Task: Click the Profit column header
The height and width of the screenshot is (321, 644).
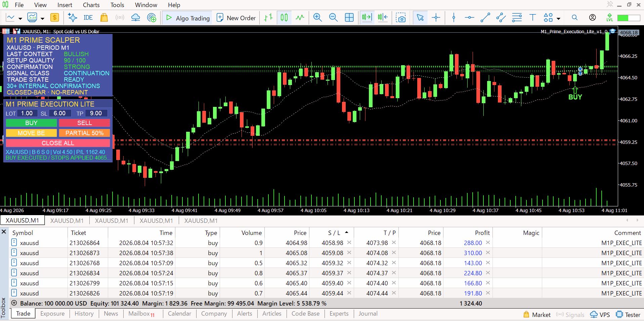Action: point(468,233)
